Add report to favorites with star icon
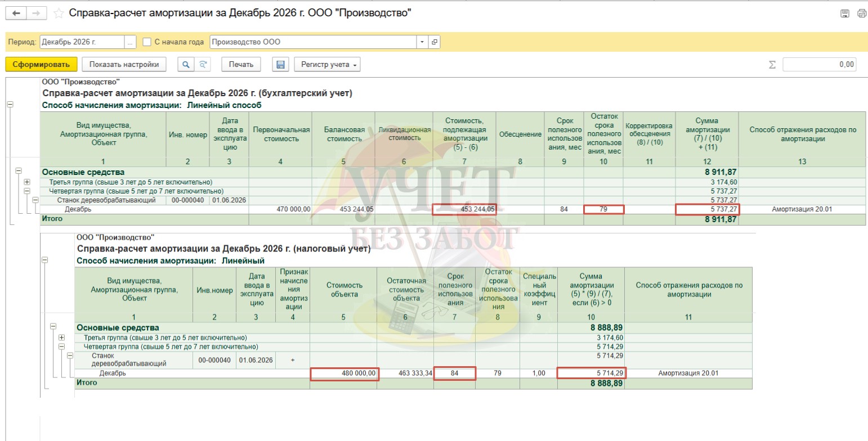868x441 pixels. point(59,13)
